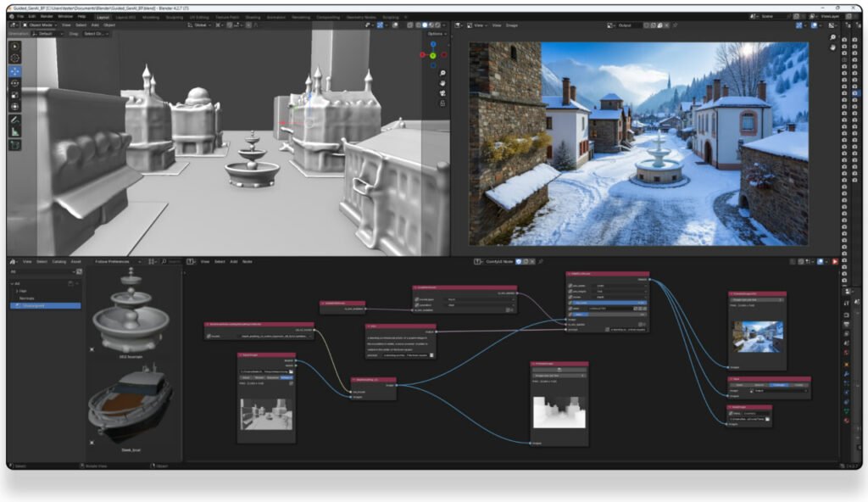Click the pan hand icon in image editor
868x502 pixels.
pos(834,49)
